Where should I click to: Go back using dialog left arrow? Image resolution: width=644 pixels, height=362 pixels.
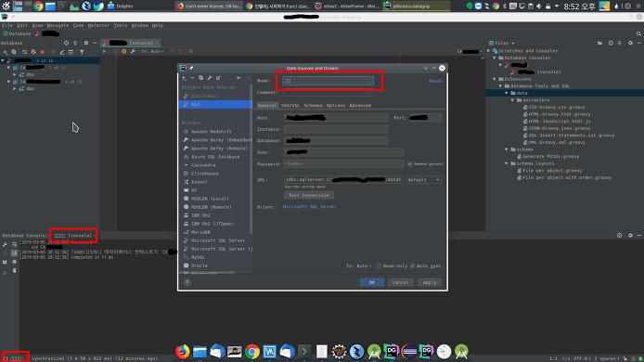pos(238,78)
